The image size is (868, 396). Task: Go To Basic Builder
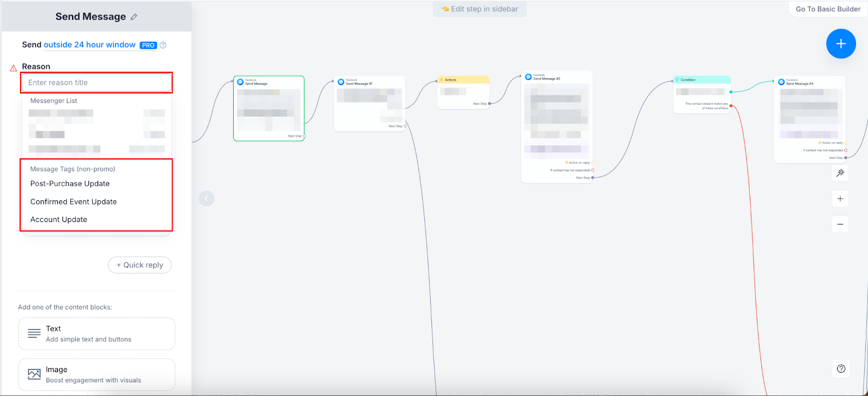(827, 9)
